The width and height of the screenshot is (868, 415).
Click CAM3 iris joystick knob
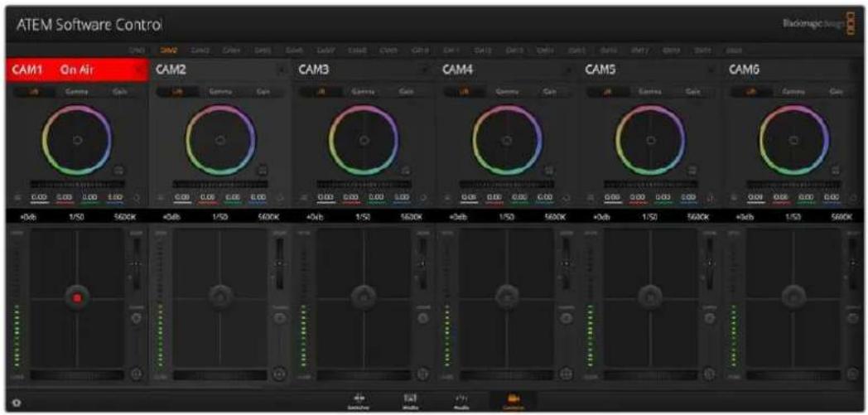coord(364,297)
